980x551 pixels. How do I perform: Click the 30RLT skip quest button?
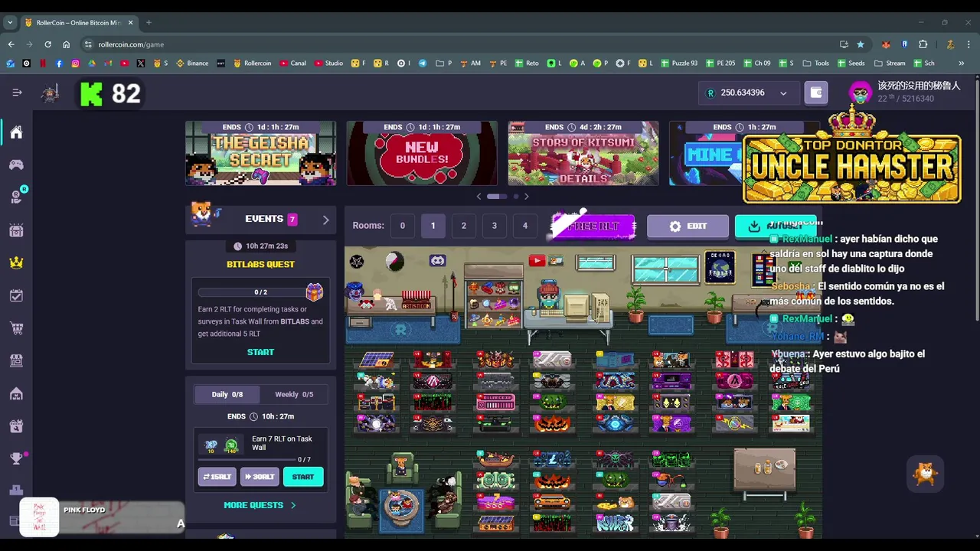(260, 477)
